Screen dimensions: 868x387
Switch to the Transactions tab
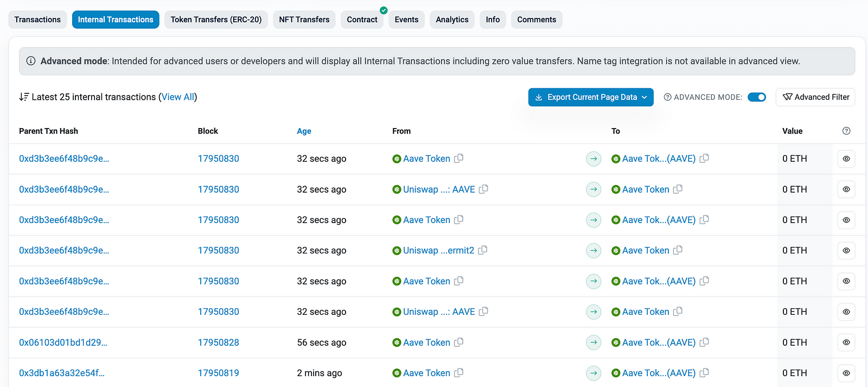tap(37, 20)
